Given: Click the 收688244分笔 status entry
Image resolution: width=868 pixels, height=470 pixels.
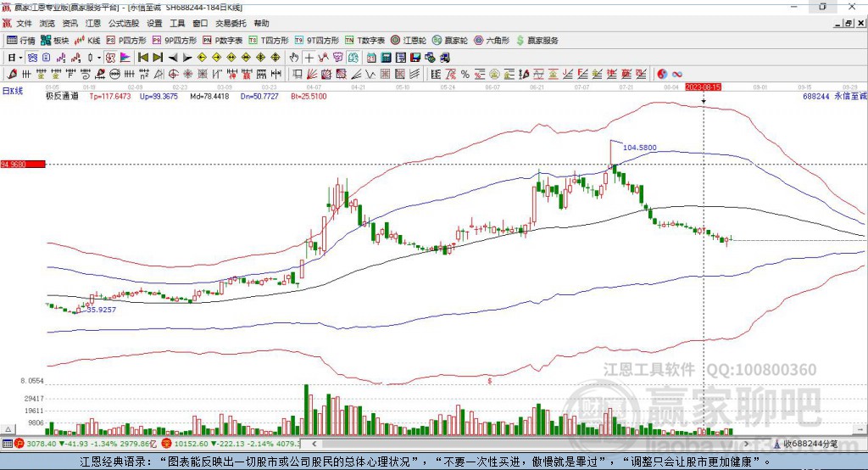Looking at the screenshot, I should click(810, 444).
